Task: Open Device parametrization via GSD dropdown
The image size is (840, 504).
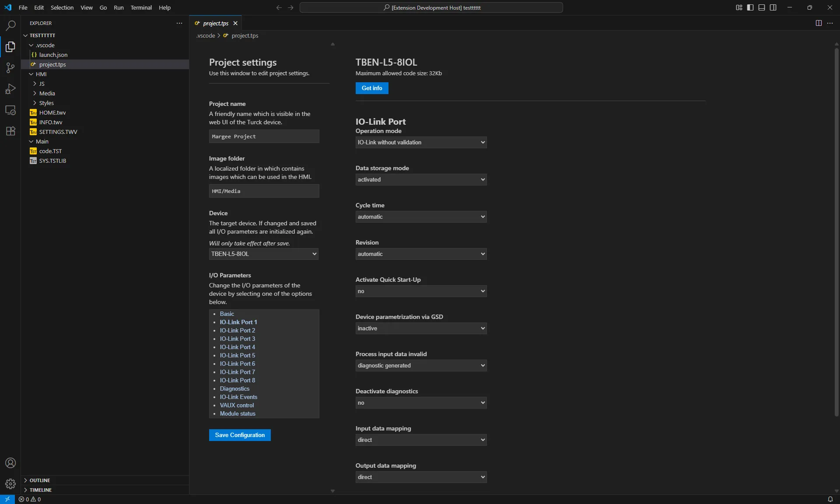Action: coord(421,328)
